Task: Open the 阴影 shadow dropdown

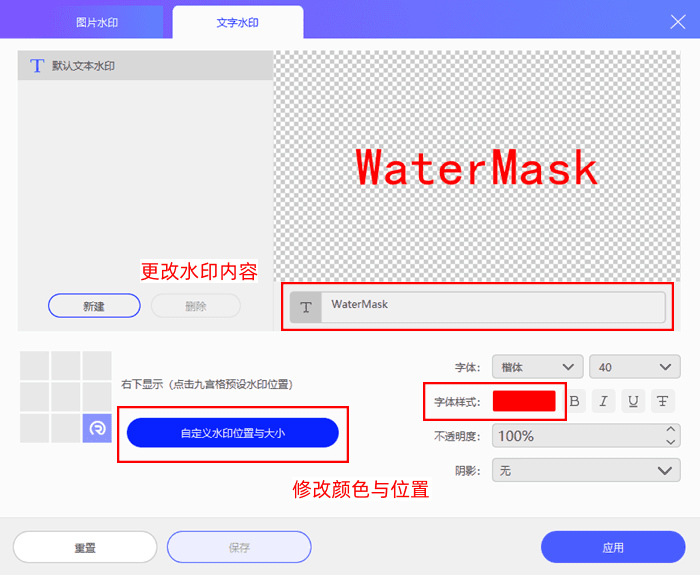Action: point(586,470)
